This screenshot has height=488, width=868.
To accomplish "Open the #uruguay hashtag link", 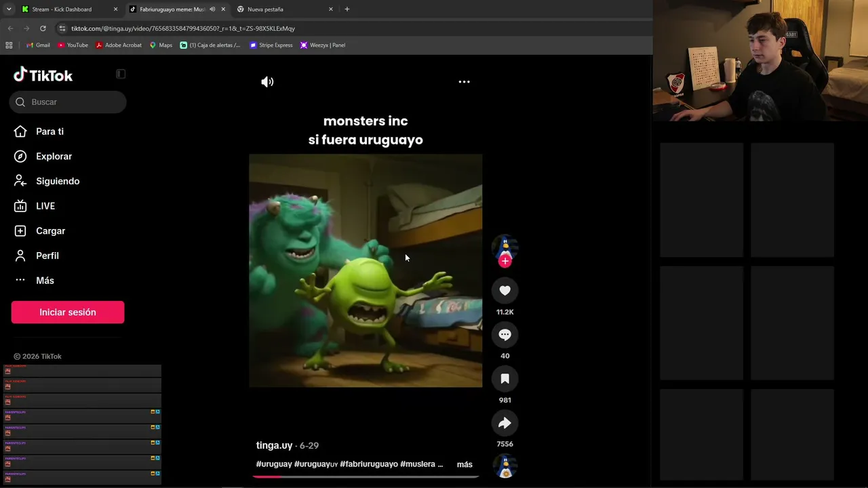I will tap(274, 464).
